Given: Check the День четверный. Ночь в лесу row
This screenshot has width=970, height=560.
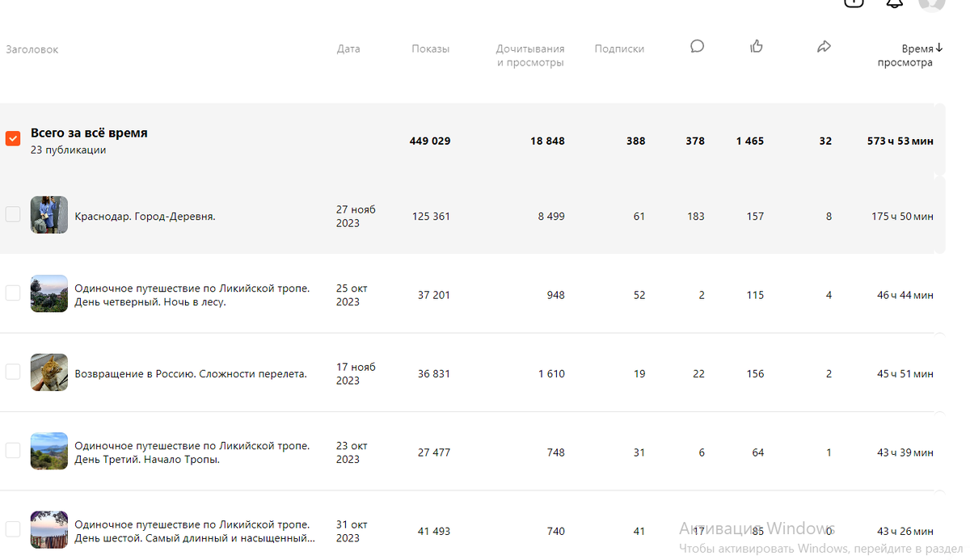Looking at the screenshot, I should [13, 293].
